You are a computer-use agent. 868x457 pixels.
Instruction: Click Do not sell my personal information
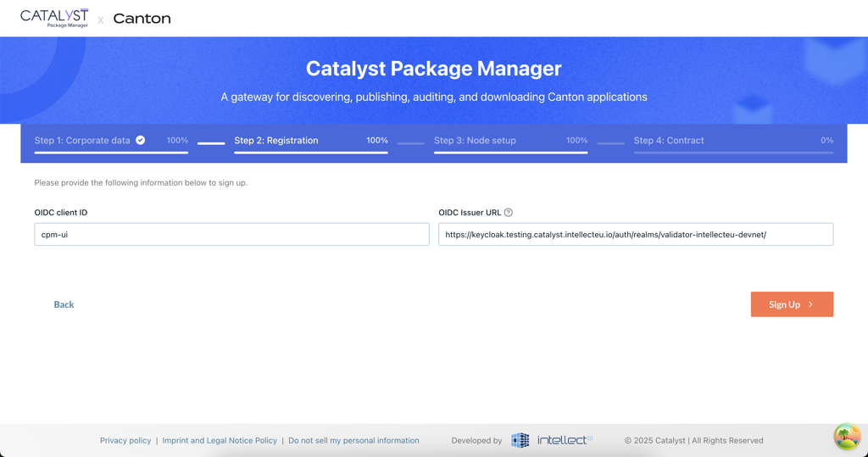click(353, 441)
